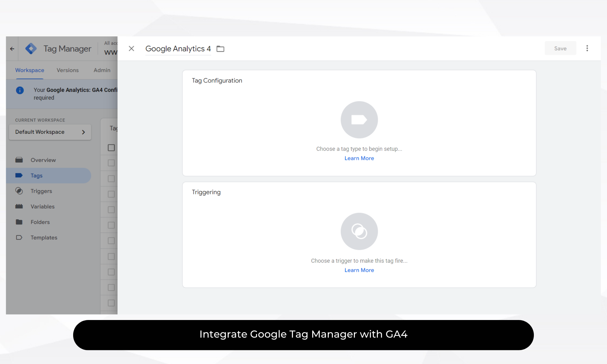
Task: Click the Triggering circle icon
Action: pyautogui.click(x=359, y=231)
